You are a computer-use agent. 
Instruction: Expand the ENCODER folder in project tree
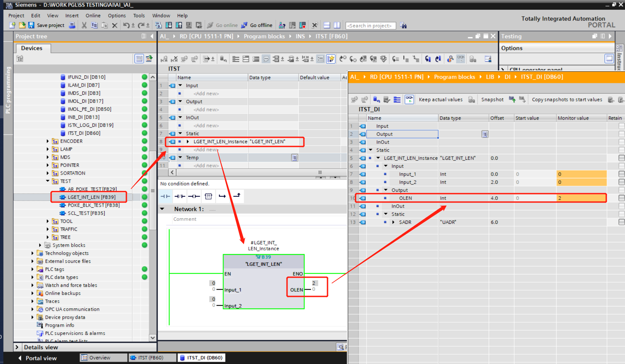48,141
